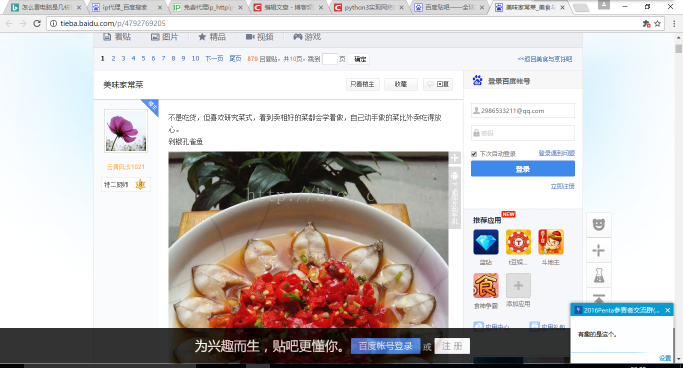
Task: Open the 食 food game app icon
Action: click(x=486, y=286)
